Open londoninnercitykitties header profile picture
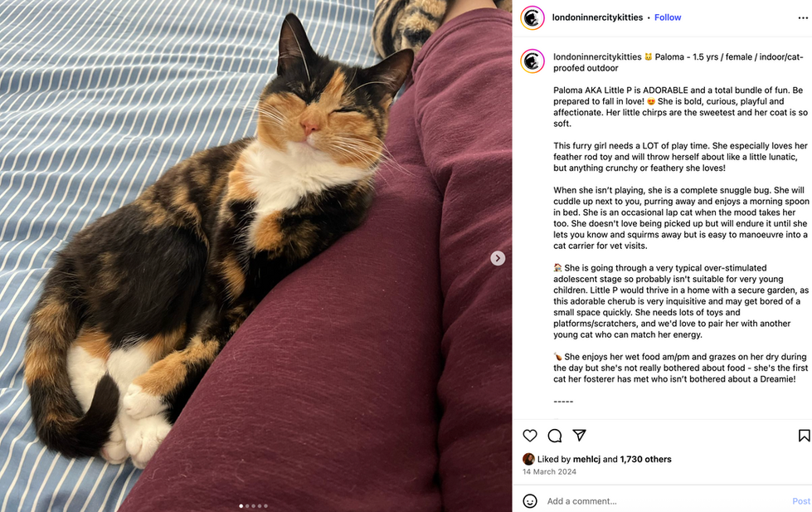 [x=532, y=17]
